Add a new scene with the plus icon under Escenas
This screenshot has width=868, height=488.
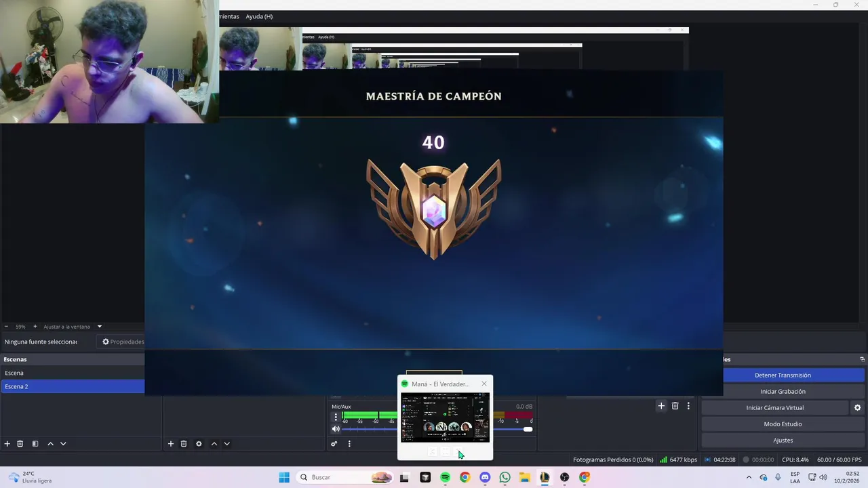tap(7, 444)
